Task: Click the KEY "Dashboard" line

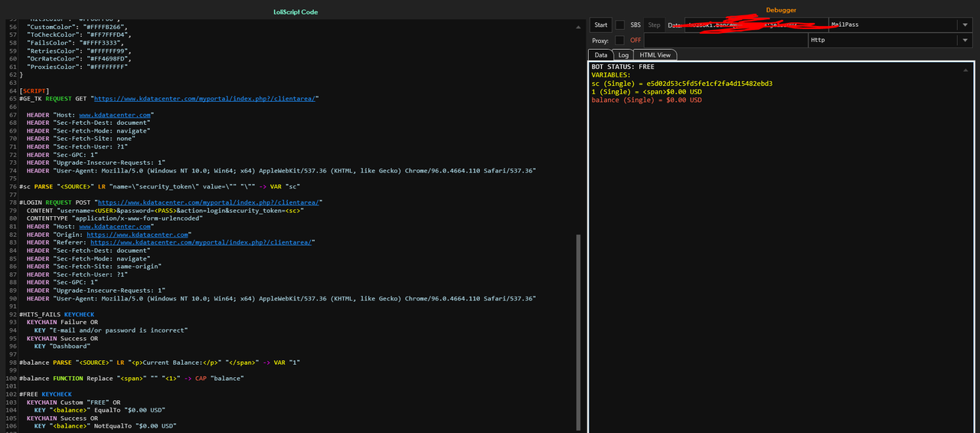Action: click(64, 346)
